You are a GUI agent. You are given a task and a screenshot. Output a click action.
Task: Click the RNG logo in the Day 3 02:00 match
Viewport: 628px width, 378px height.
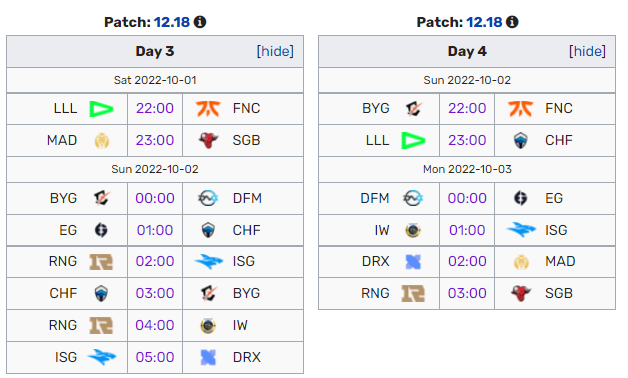point(101,262)
